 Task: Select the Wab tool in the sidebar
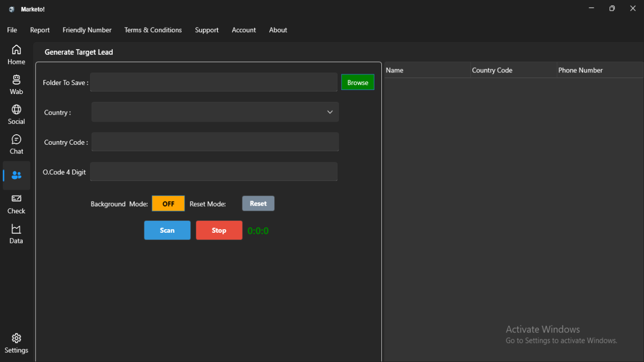pyautogui.click(x=16, y=84)
